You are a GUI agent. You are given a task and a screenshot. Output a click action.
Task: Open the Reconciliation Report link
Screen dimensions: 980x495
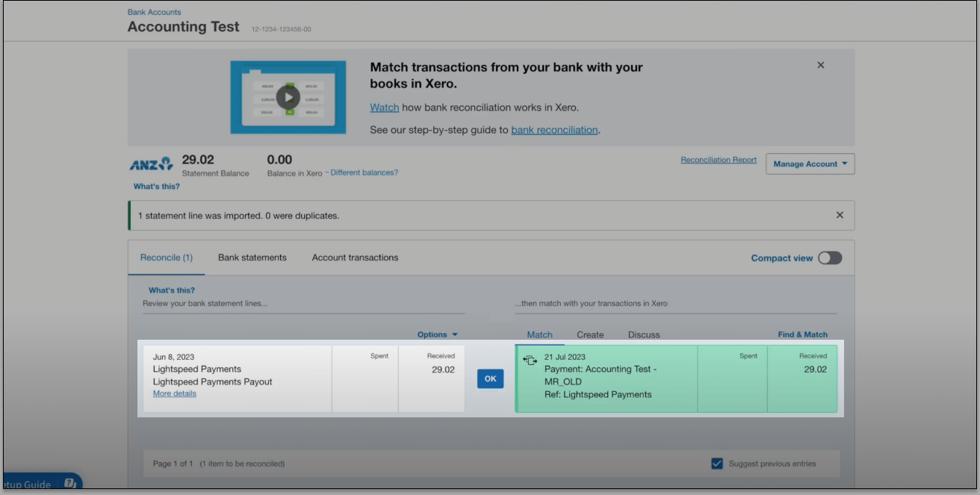pyautogui.click(x=719, y=160)
